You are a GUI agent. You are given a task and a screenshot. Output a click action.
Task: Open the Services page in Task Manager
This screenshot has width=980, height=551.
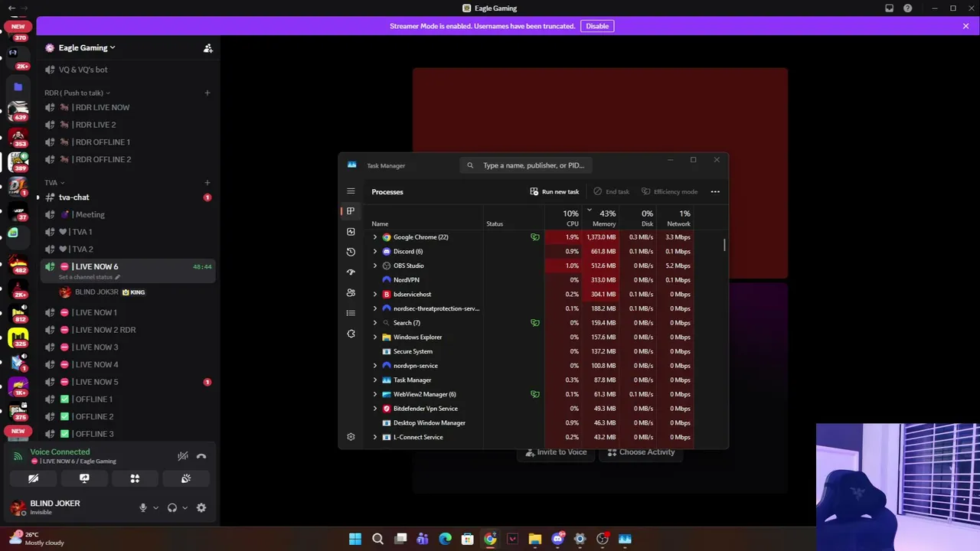(x=351, y=334)
